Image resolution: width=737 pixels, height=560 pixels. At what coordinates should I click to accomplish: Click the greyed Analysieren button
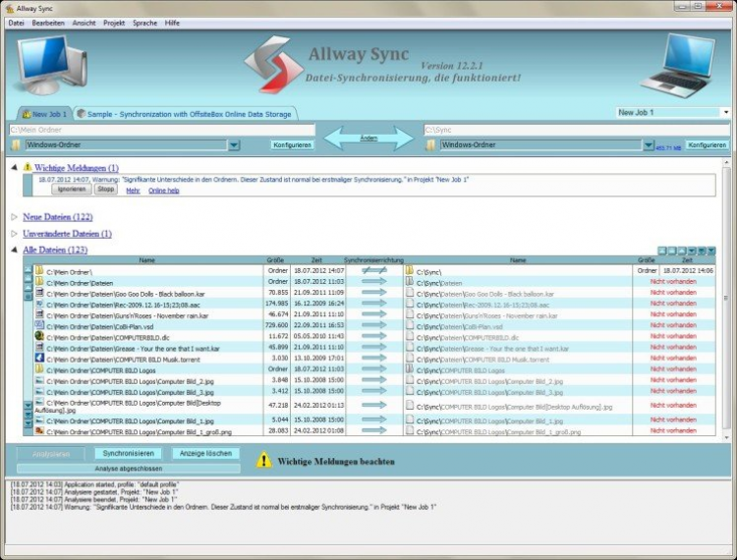[51, 454]
